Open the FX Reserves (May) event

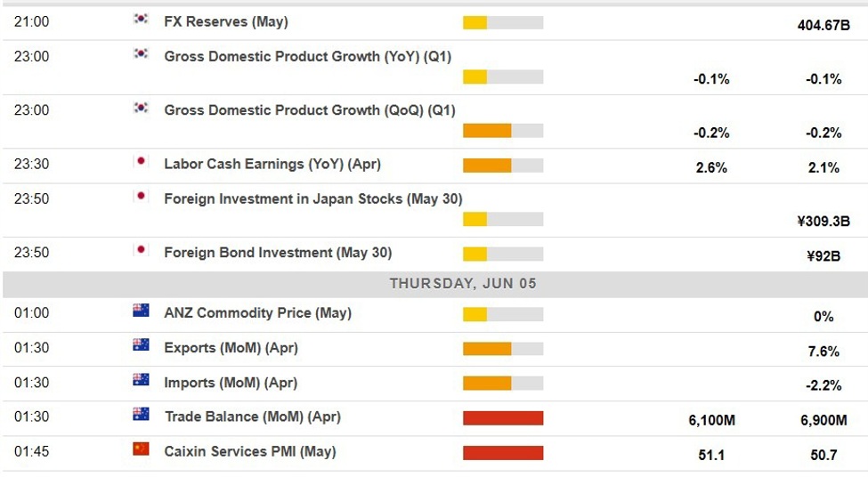click(226, 21)
